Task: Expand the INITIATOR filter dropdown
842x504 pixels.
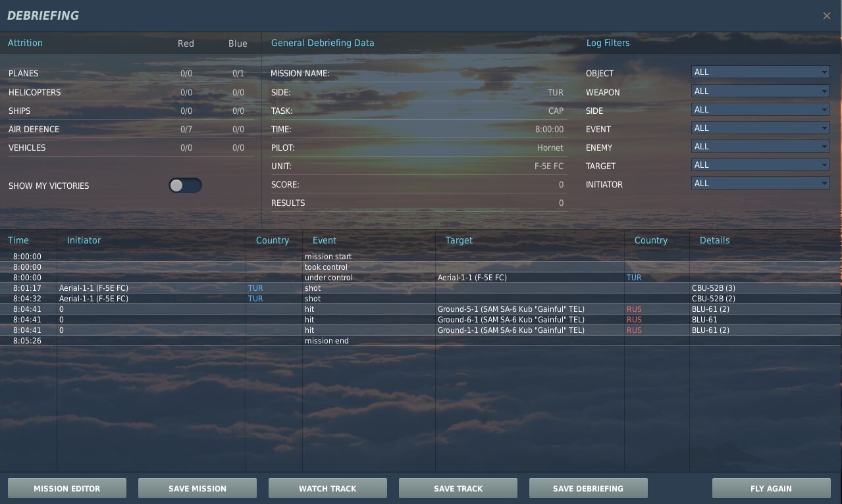Action: 760,184
